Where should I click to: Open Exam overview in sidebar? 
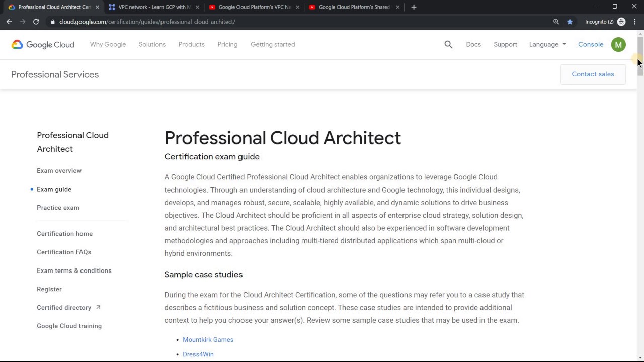(x=59, y=171)
